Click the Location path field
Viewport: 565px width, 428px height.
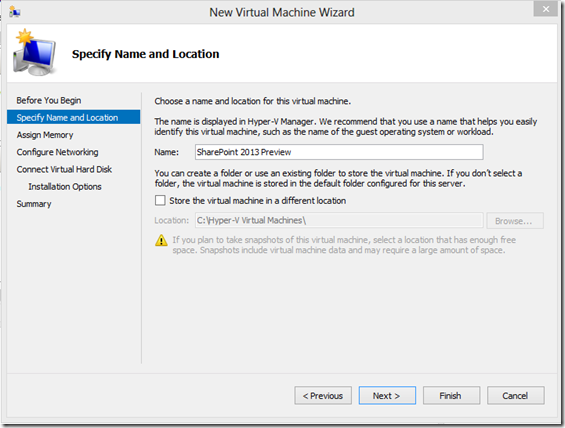coord(339,220)
